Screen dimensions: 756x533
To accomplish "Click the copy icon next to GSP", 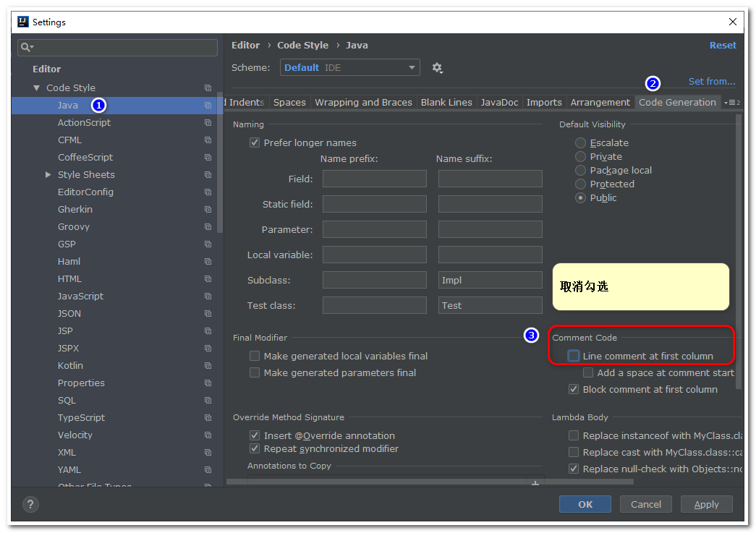I will (x=208, y=244).
